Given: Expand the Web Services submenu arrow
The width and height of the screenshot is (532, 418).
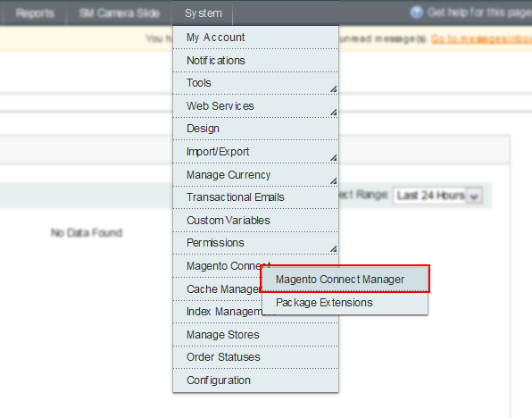Looking at the screenshot, I should click(x=334, y=113).
